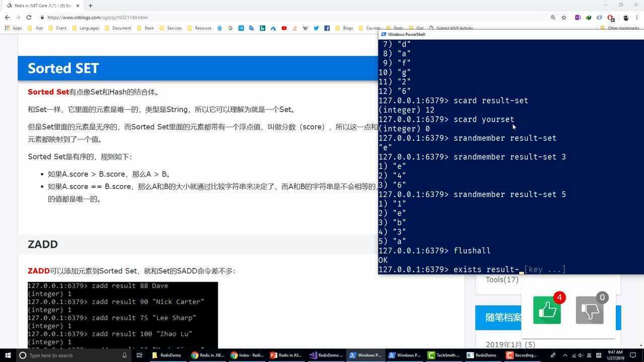Image resolution: width=644 pixels, height=362 pixels.
Task: Click the Google bookmark icon
Action: click(x=230, y=28)
